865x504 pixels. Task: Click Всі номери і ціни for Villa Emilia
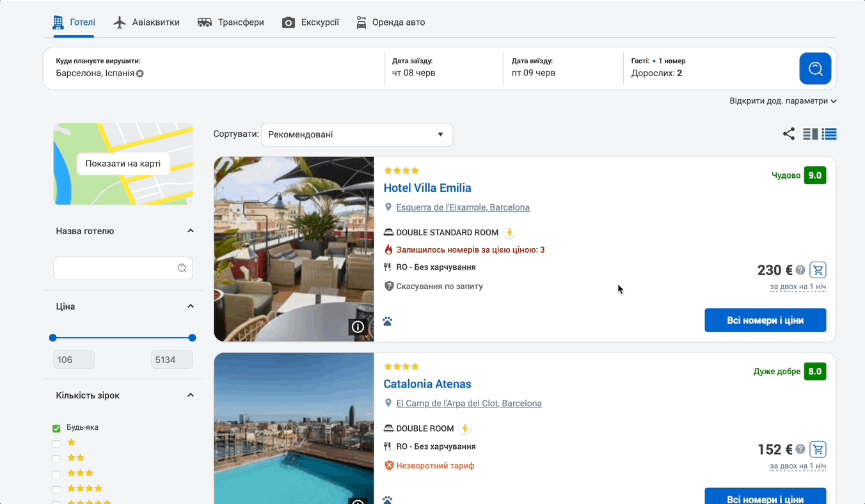click(x=765, y=320)
